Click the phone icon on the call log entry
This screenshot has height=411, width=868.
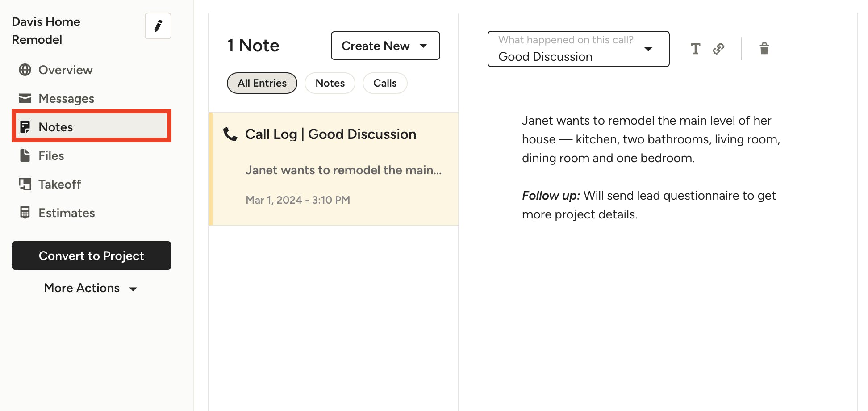tap(230, 134)
